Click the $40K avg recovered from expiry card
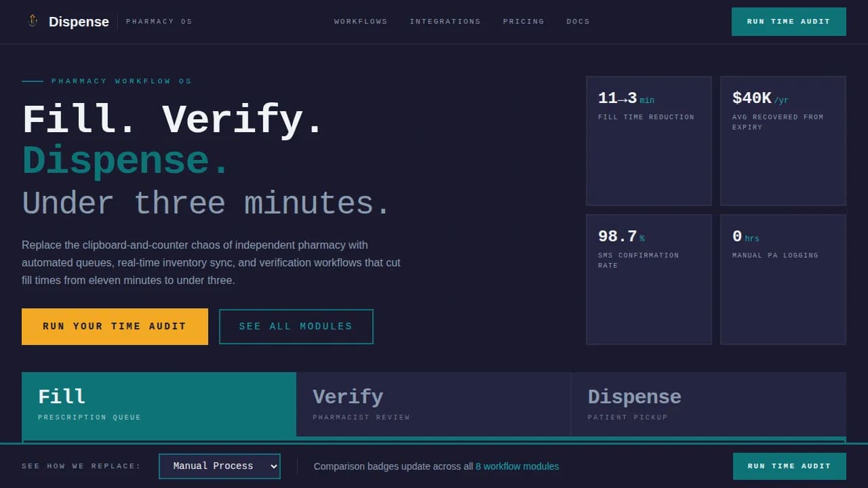 [783, 141]
